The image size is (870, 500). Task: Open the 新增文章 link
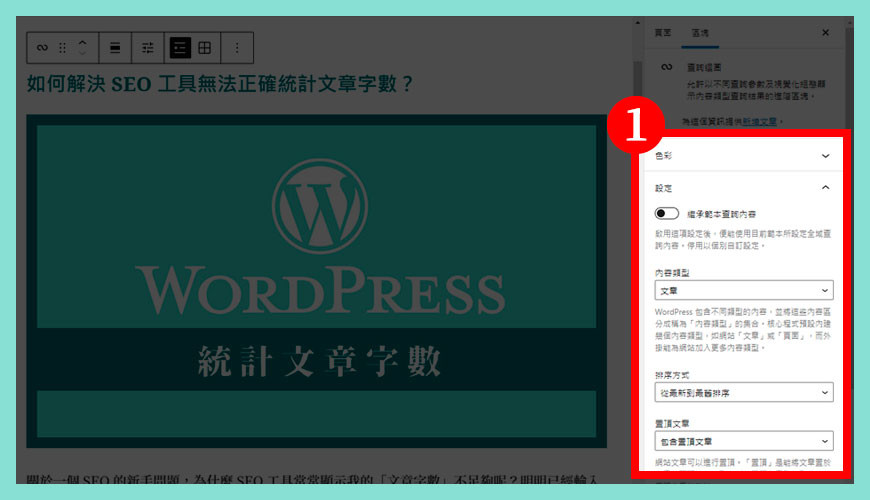pyautogui.click(x=760, y=122)
